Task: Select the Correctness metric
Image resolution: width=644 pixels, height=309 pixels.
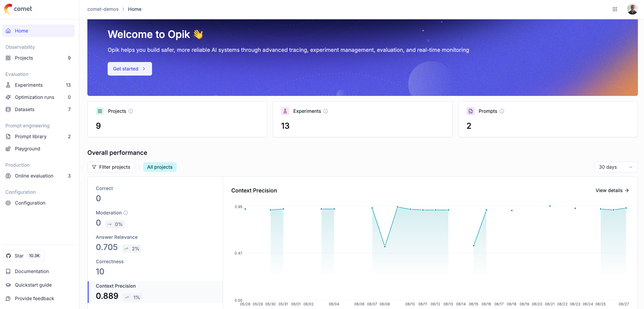Action: (155, 267)
